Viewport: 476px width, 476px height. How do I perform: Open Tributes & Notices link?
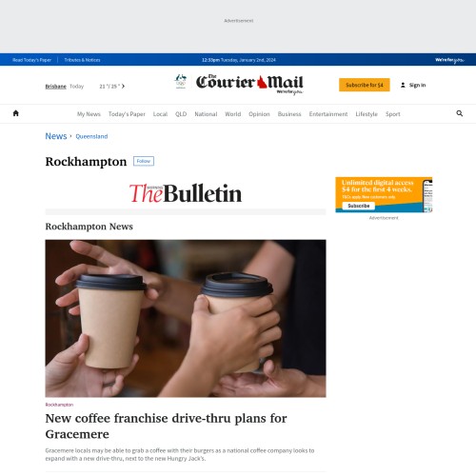pyautogui.click(x=82, y=60)
